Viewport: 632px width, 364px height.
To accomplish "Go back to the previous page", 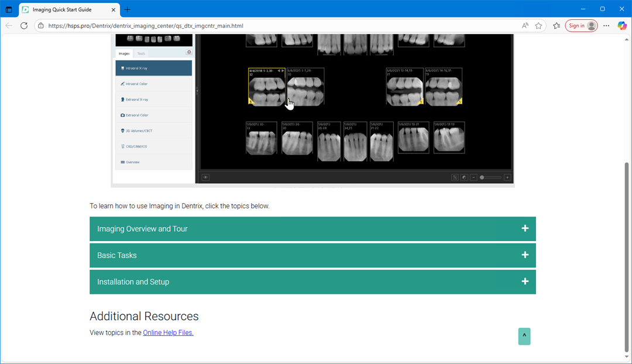I will coord(9,26).
